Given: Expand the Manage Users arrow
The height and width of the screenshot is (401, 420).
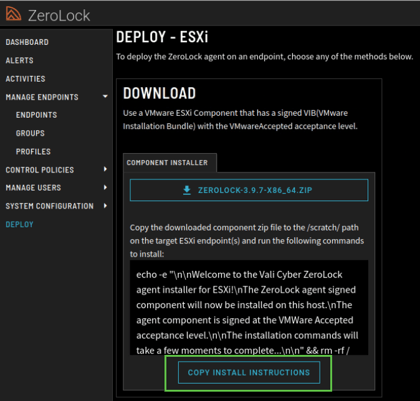Looking at the screenshot, I should point(105,188).
